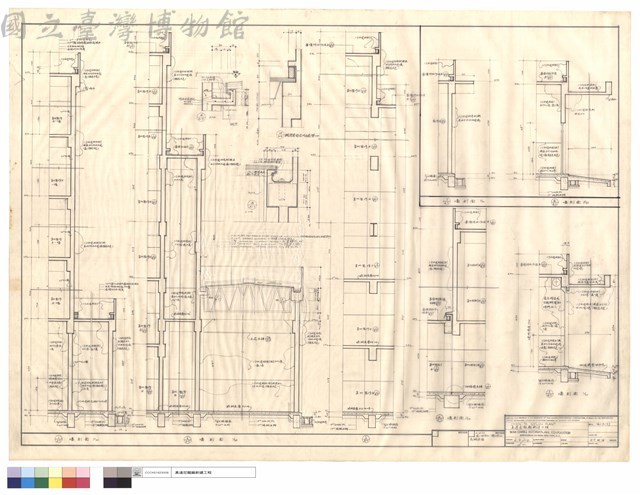Viewport: 640px width, 495px height.
Task: Click the dark navy blue color swatch
Action: [x=14, y=483]
